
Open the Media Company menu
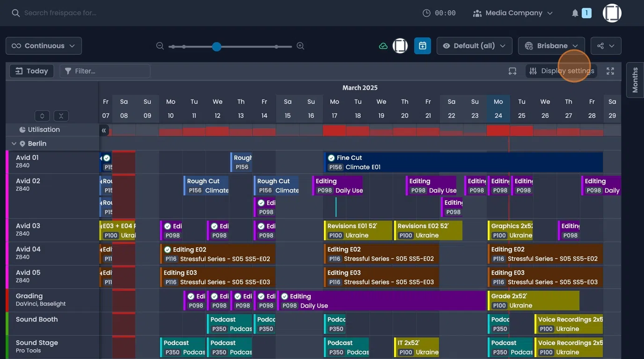(512, 13)
